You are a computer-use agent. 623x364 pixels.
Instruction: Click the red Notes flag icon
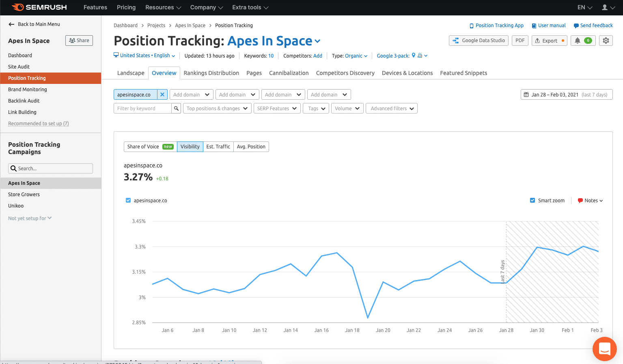point(580,201)
